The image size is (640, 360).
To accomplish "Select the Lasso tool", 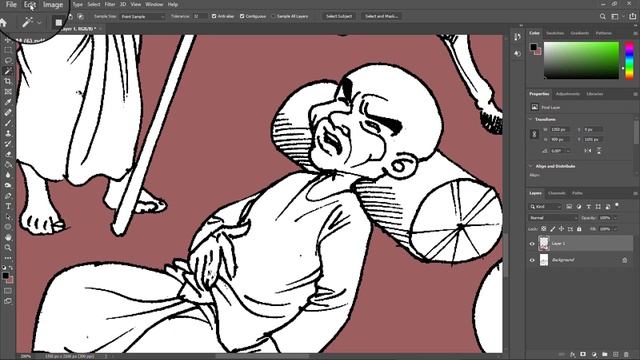I will click(8, 60).
